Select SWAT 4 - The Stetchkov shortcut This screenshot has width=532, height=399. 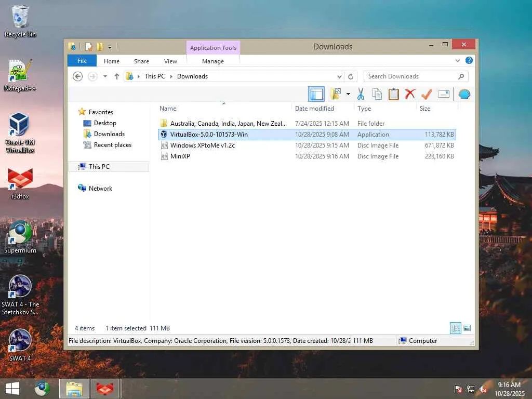(20, 295)
